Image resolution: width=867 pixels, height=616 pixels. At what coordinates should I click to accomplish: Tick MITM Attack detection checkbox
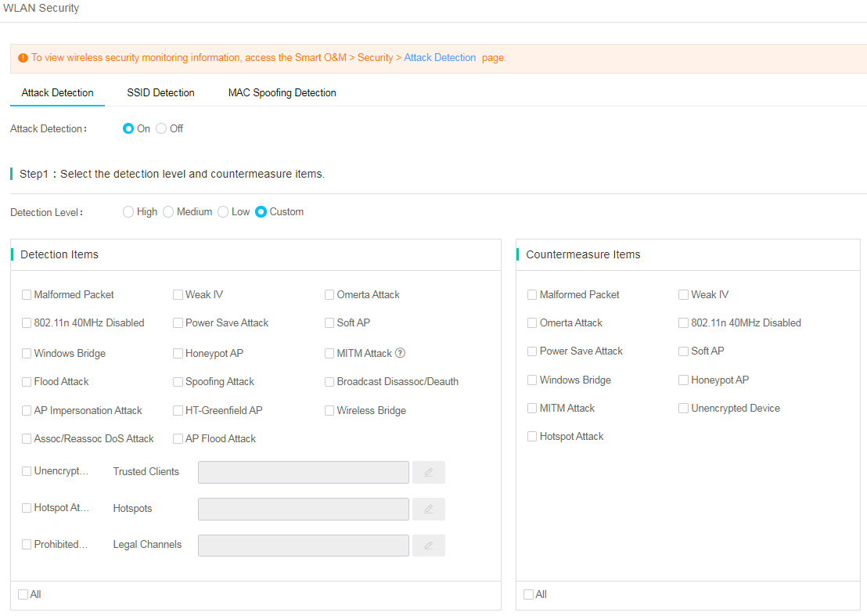tap(329, 353)
